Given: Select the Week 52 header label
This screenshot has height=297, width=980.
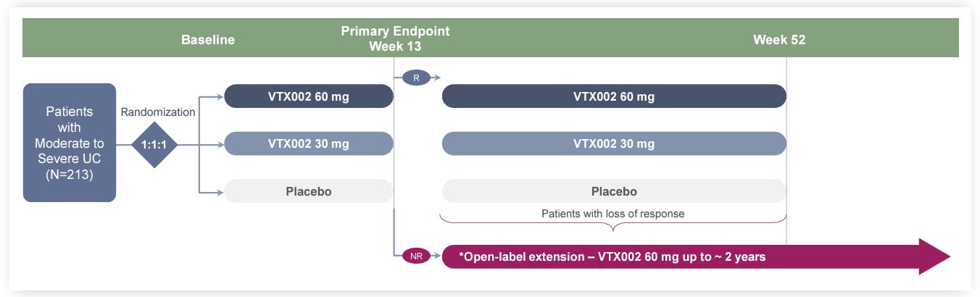Looking at the screenshot, I should [779, 40].
